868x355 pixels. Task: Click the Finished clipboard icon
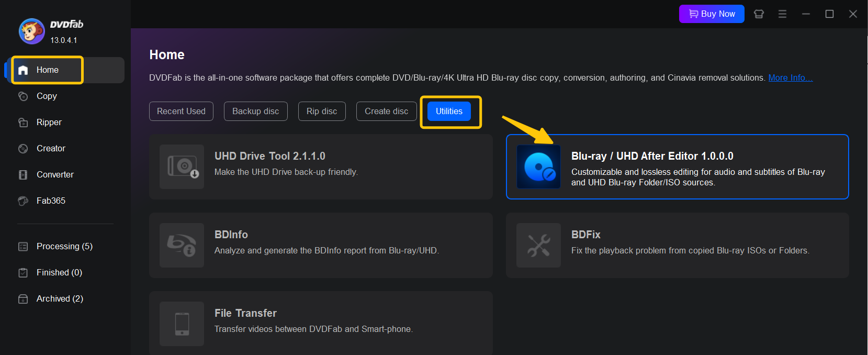(23, 273)
